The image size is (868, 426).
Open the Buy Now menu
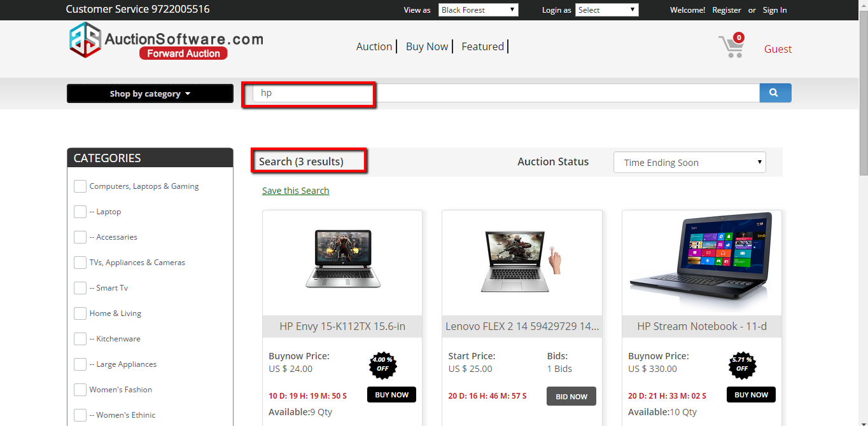coord(427,46)
